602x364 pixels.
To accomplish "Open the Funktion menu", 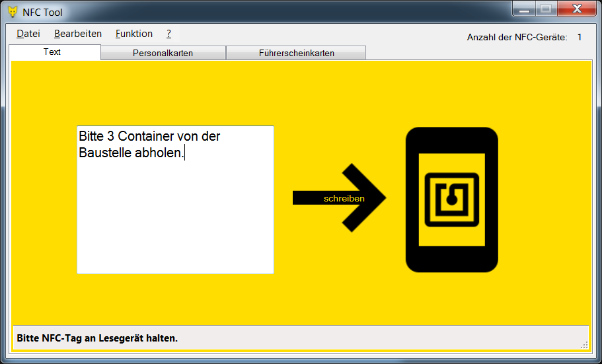I will click(133, 34).
